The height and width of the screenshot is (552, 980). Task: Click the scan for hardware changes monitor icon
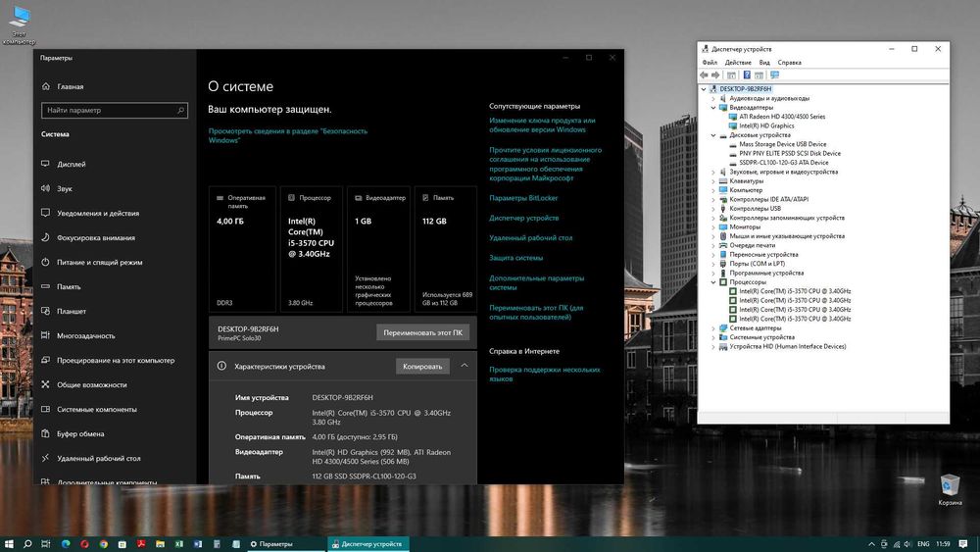[774, 75]
